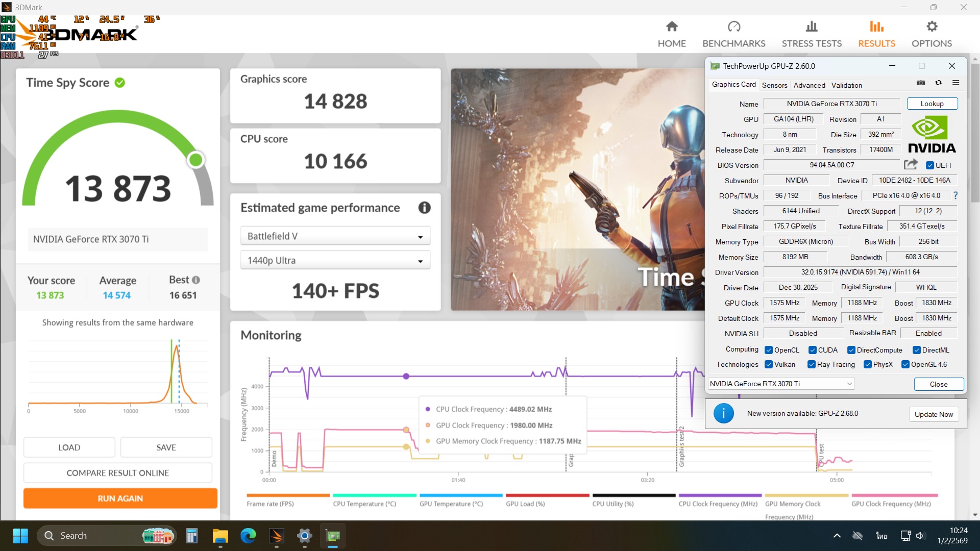The width and height of the screenshot is (980, 551).
Task: Click the Options gear in 3DMark
Action: 932,27
